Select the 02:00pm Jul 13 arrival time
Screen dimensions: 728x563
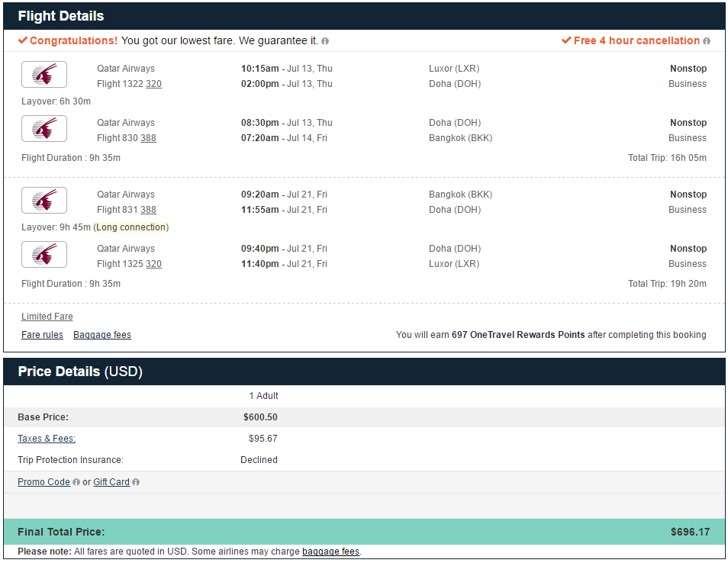286,84
